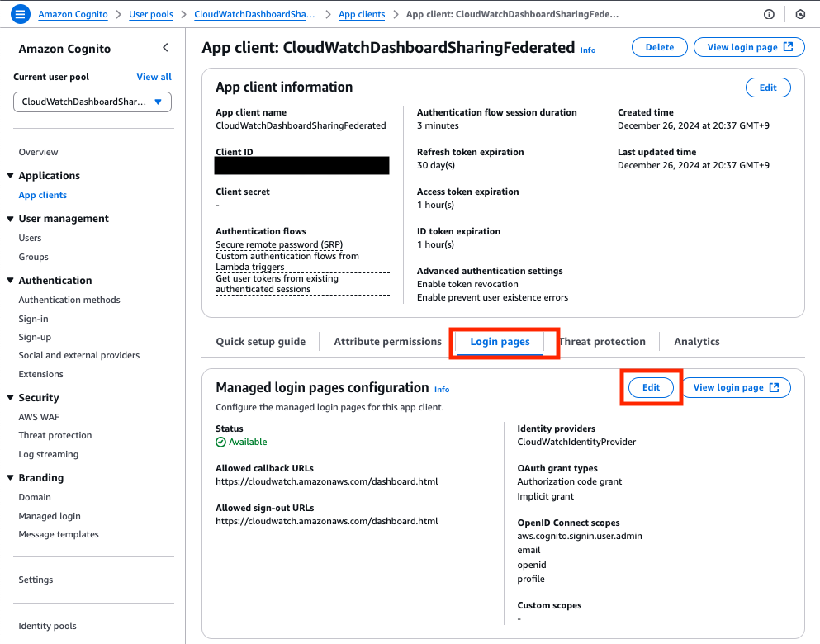Collapse the Security section triangle
The width and height of the screenshot is (820, 644).
[x=10, y=398]
